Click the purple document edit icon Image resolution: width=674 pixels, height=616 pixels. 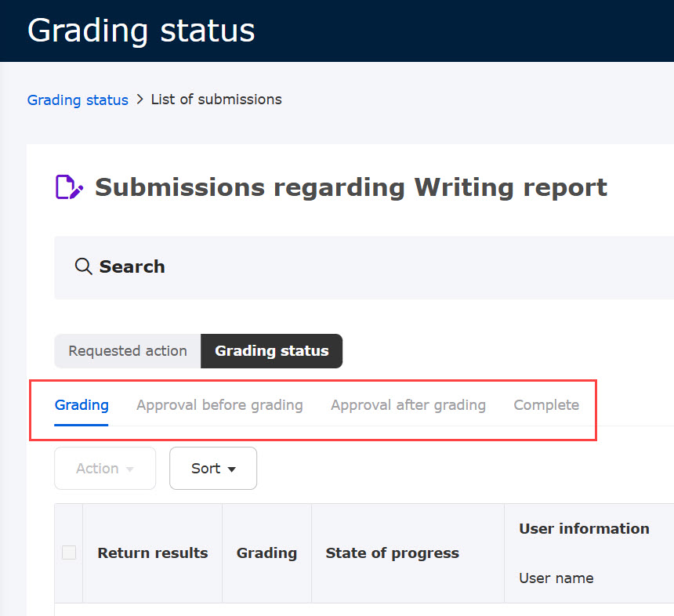pos(69,187)
